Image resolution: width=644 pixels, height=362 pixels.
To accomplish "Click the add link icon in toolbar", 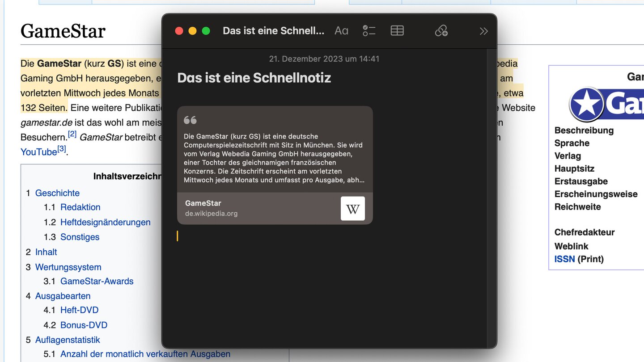I will 441,31.
